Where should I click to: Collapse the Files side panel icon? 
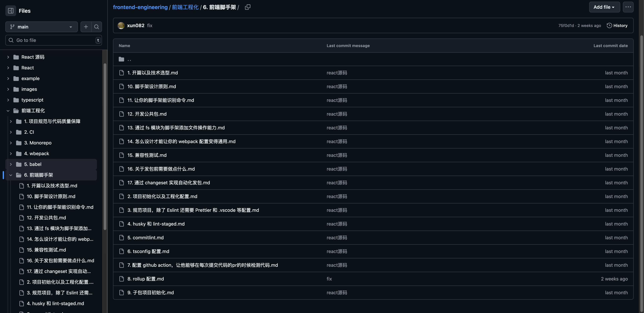[11, 11]
